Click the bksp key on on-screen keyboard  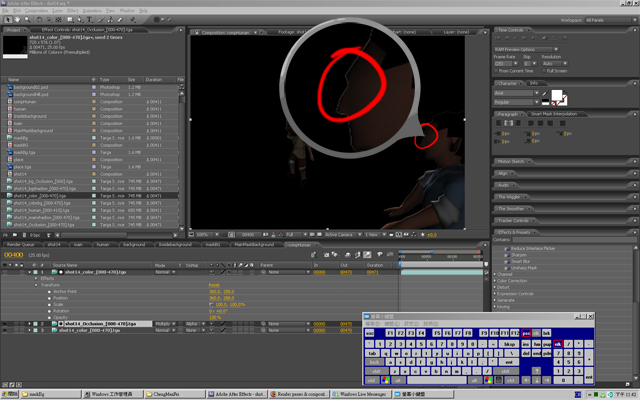click(x=509, y=344)
